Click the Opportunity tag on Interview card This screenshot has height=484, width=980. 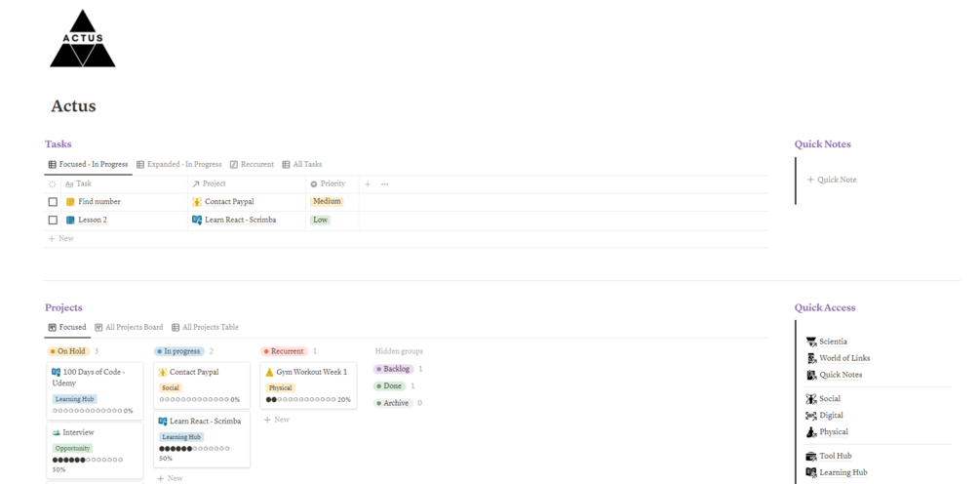pos(72,448)
